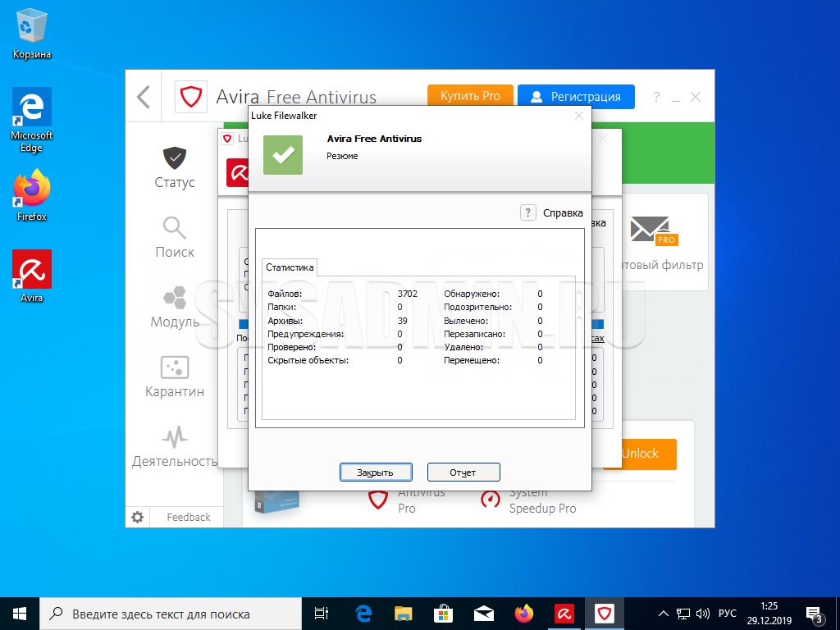This screenshot has height=630, width=840.
Task: Open the Деятельность activity section
Action: [174, 446]
